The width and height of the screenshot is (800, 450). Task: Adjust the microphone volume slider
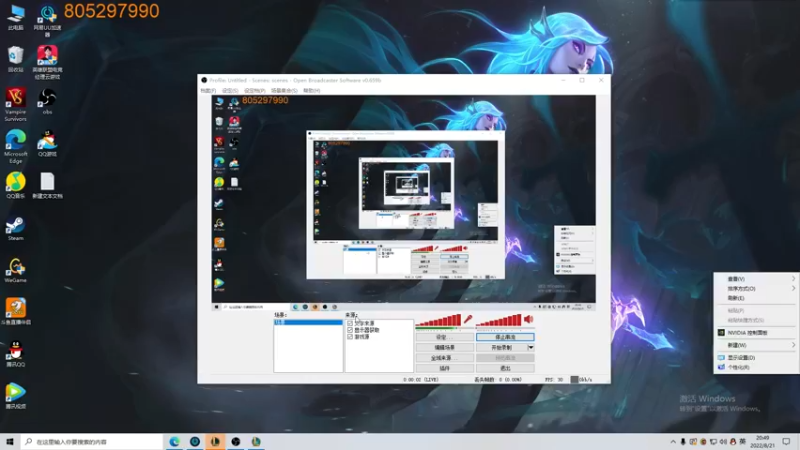[438, 320]
